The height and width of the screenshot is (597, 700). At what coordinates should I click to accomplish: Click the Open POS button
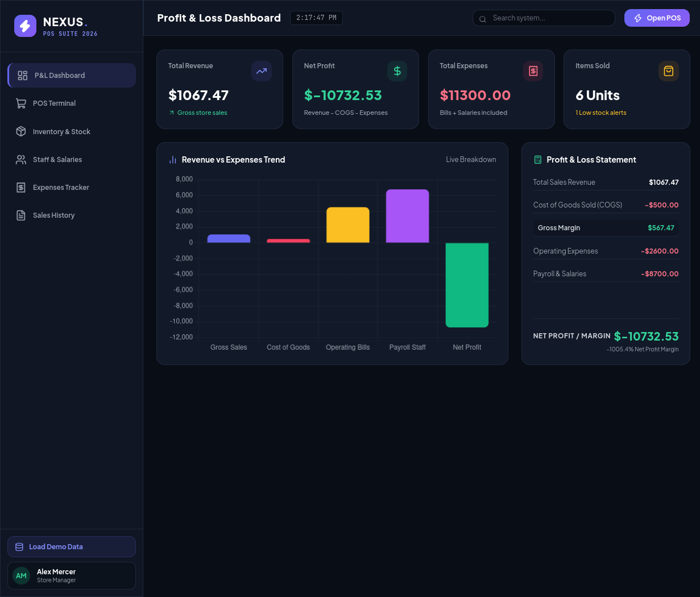(657, 18)
